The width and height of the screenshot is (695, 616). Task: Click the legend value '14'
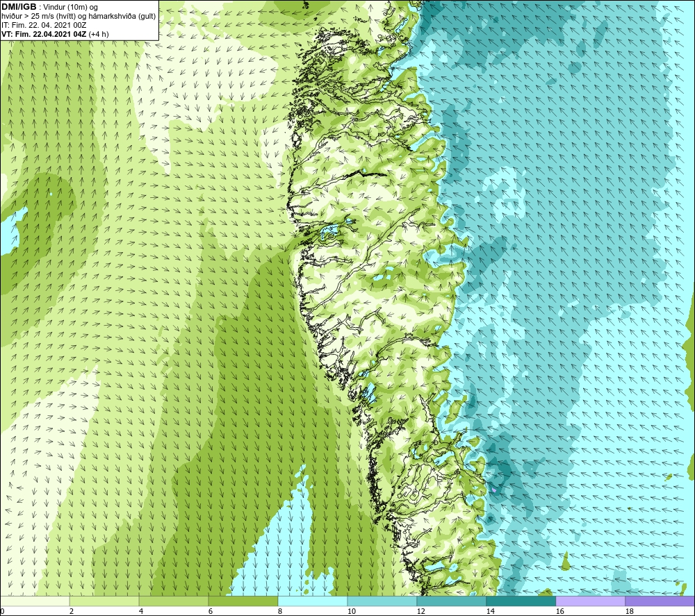point(490,612)
